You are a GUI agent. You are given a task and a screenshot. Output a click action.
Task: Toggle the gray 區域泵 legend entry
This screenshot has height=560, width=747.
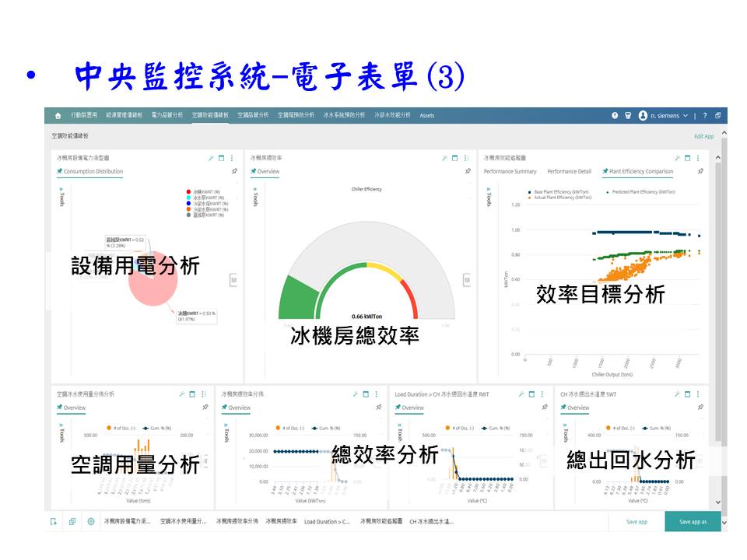point(205,215)
